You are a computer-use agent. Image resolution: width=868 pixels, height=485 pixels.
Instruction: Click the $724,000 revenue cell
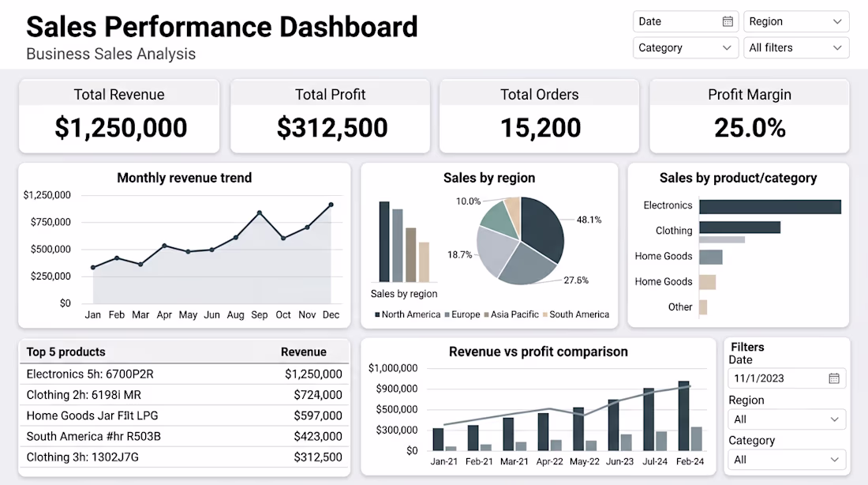click(x=318, y=395)
